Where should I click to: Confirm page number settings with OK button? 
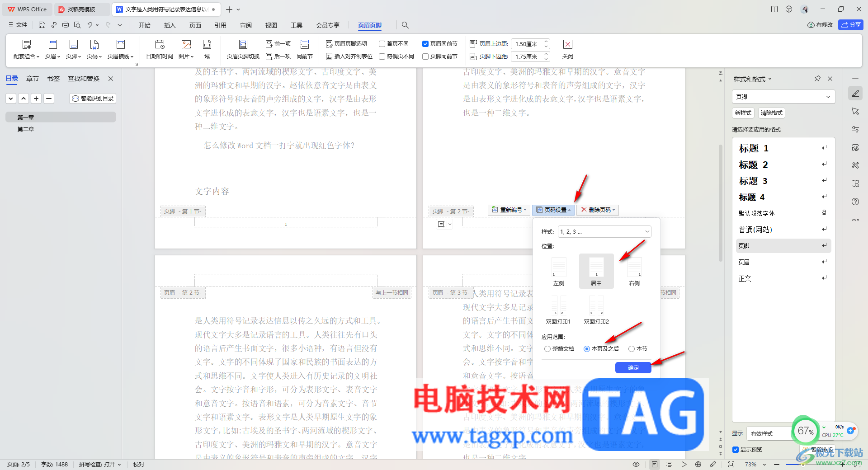(633, 368)
